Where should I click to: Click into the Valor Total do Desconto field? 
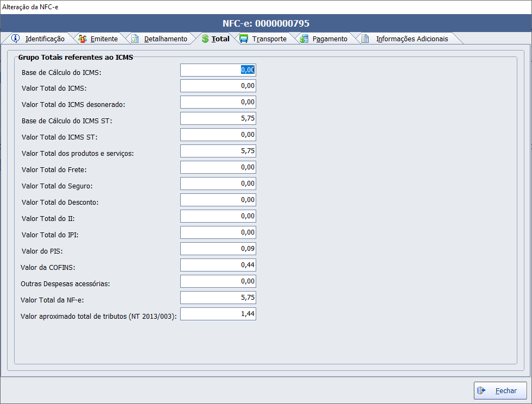tap(218, 200)
